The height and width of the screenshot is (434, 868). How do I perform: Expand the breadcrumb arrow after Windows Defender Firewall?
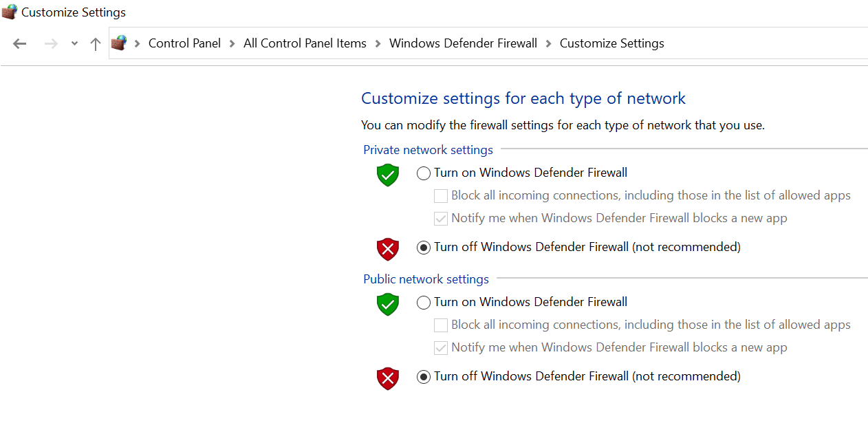[548, 43]
